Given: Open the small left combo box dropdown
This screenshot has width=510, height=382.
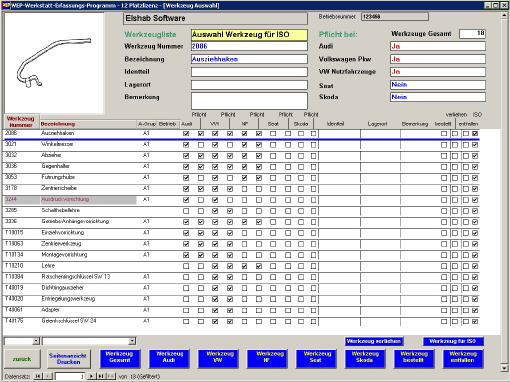Looking at the screenshot, I should point(36,341).
